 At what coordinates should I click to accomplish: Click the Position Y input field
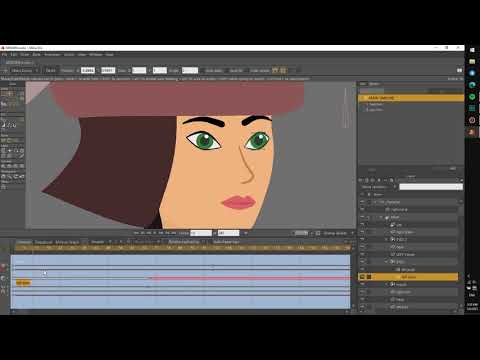point(108,70)
